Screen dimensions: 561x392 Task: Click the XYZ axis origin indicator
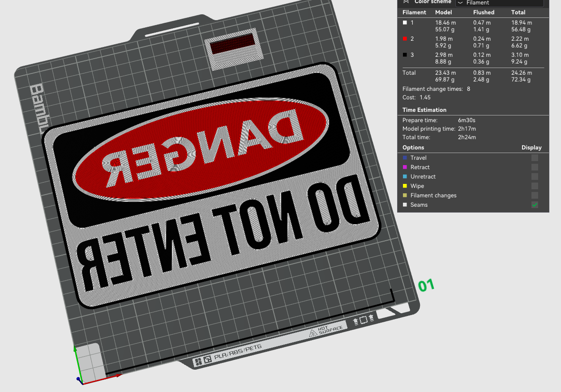[80, 380]
